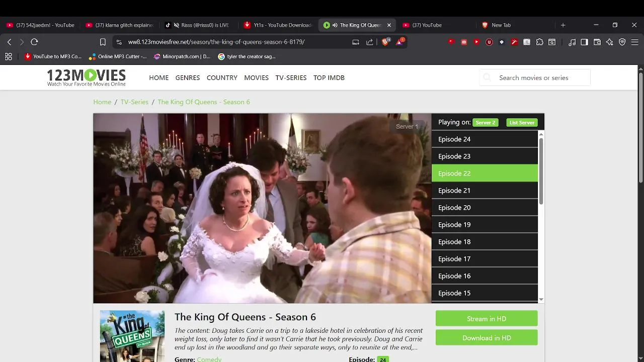The image size is (644, 362).
Task: Open Online MP3 Cutter bookmark
Action: pyautogui.click(x=118, y=57)
